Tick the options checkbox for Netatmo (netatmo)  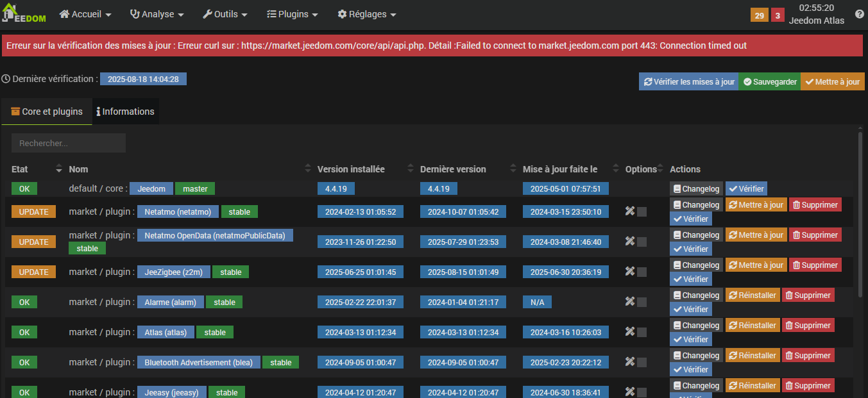tap(642, 212)
